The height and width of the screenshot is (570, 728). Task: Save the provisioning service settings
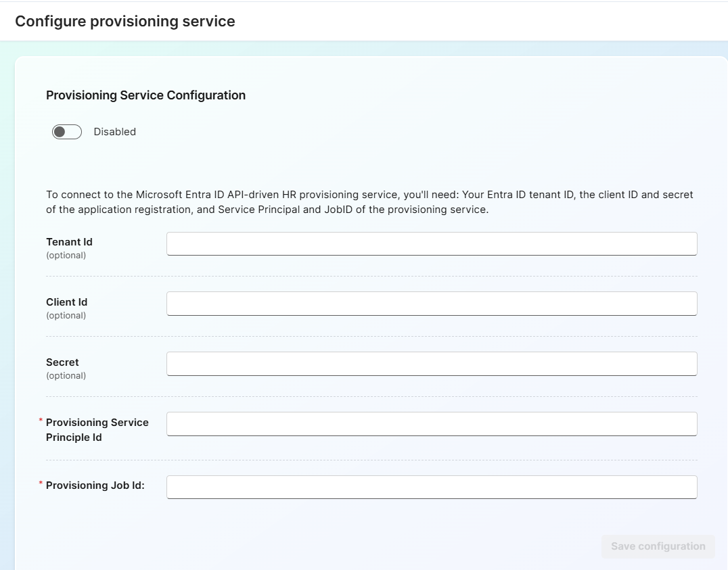click(x=657, y=546)
